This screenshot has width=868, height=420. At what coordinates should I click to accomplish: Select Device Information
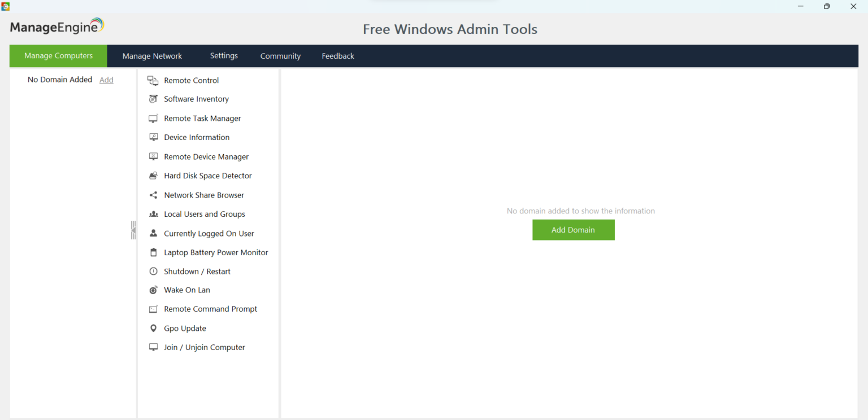coord(197,137)
